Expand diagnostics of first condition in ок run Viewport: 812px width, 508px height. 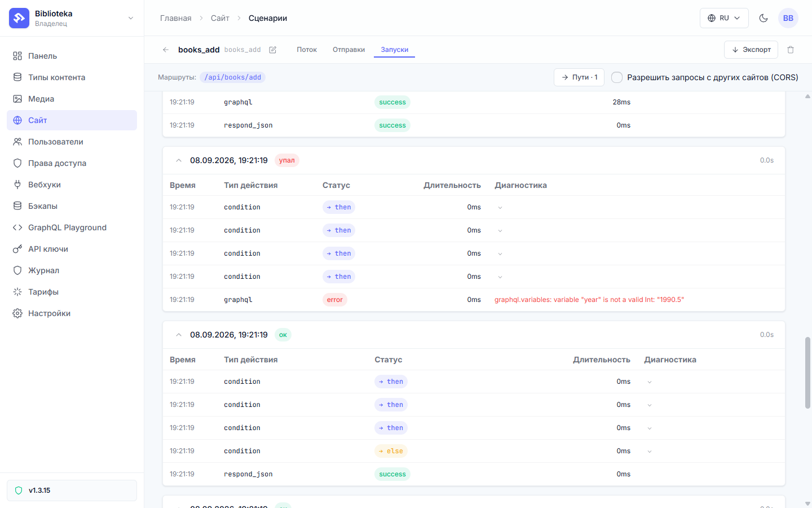650,382
